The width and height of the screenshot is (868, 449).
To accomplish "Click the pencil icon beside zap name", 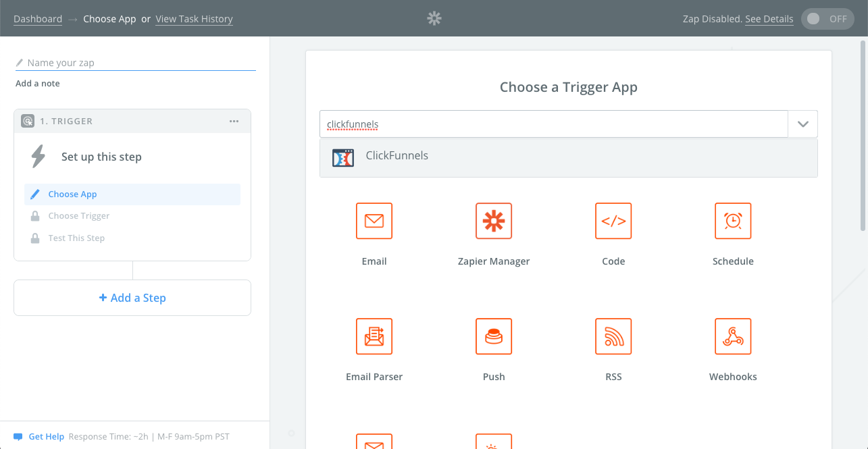I will (x=20, y=63).
